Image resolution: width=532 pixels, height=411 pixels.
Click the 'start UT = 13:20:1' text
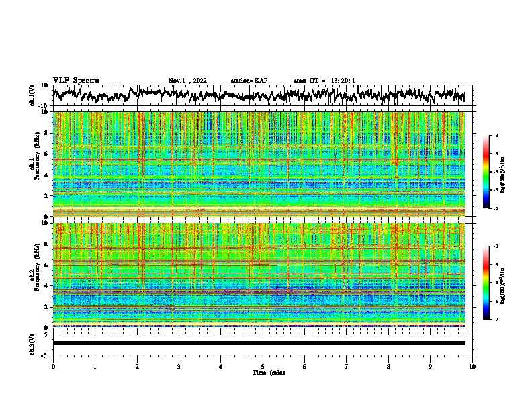324,81
